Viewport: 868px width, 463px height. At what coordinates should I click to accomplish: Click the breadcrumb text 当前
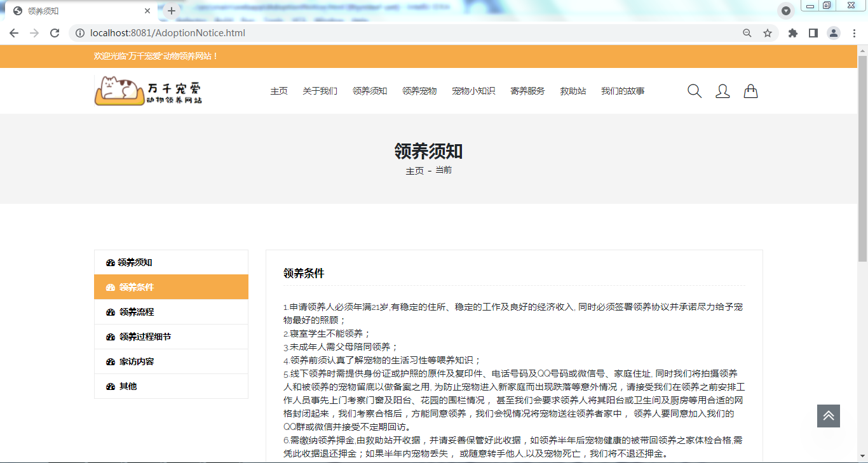[444, 170]
